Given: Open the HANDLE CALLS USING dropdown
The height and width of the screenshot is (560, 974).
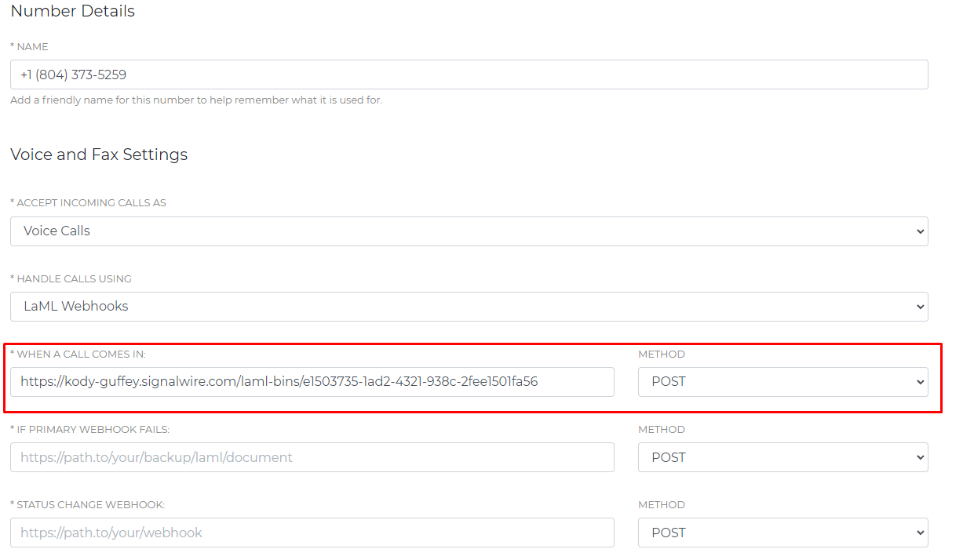Looking at the screenshot, I should pos(468,306).
